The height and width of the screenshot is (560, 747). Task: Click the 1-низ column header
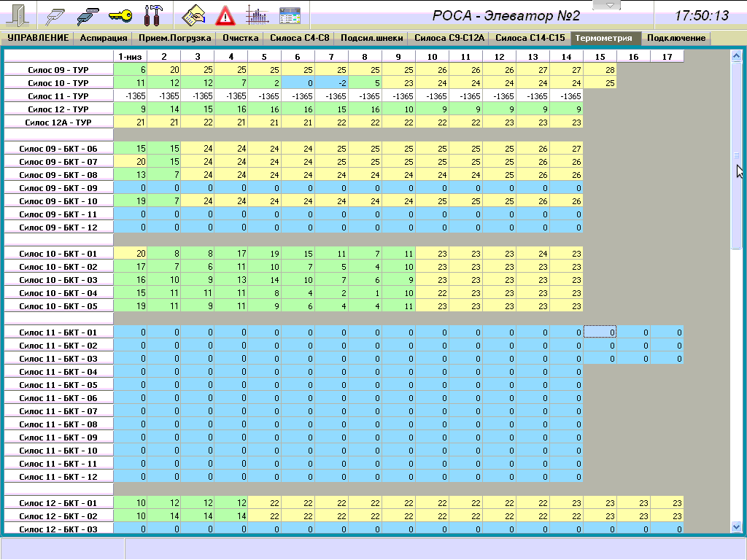(131, 56)
